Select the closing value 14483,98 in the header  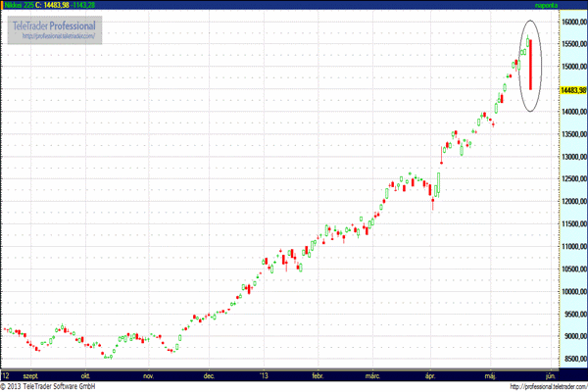coord(61,7)
